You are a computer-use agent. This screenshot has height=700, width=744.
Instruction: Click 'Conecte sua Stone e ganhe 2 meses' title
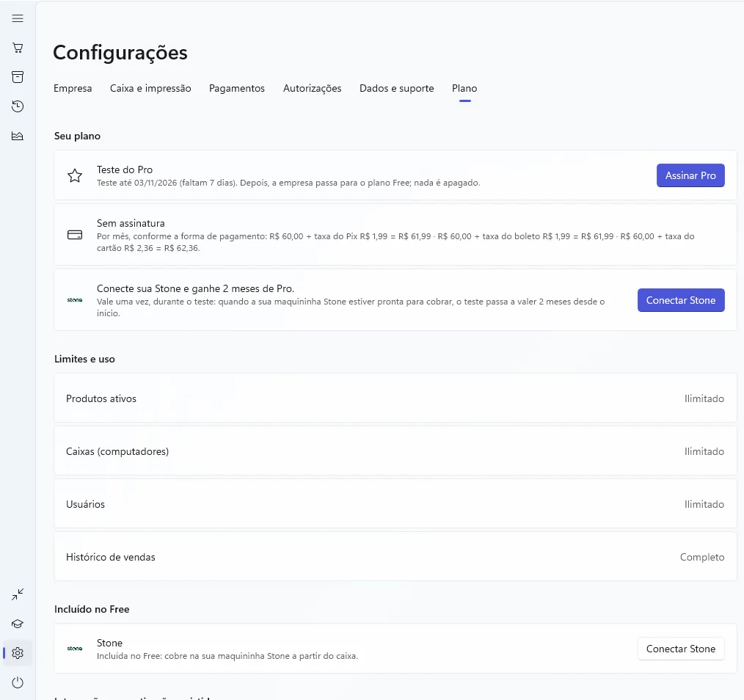point(195,288)
